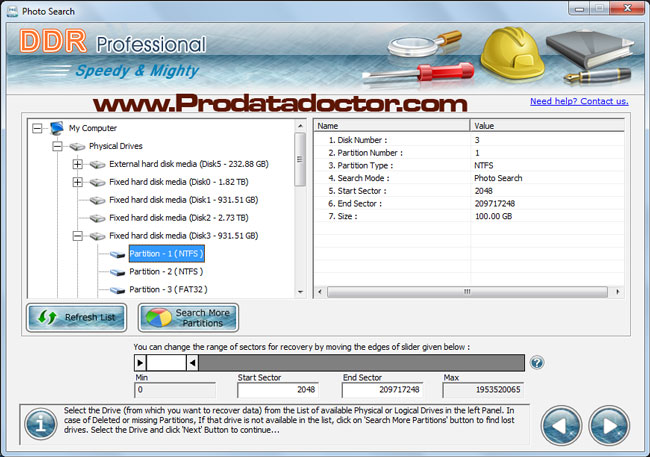Click the End Sector row label in table
Viewport: 650px width, 457px height.
pos(355,204)
